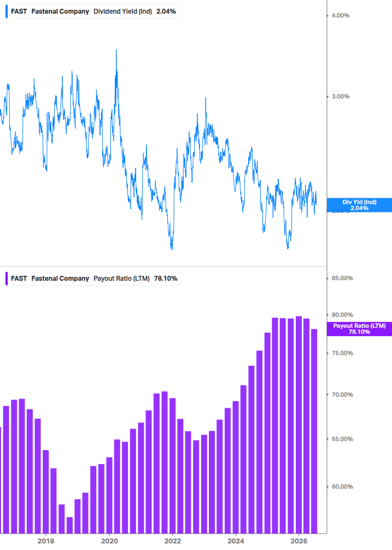This screenshot has width=392, height=550.
Task: Click the blue color marker beside Dividend Yield legend
Action: click(7, 11)
